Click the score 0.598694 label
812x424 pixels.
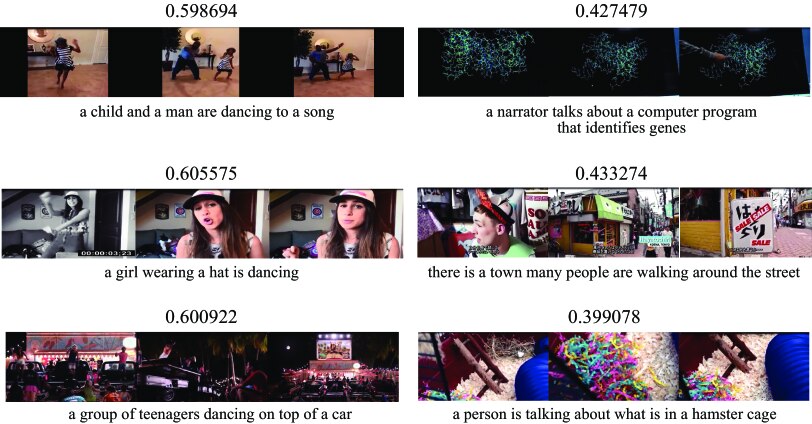[201, 11]
